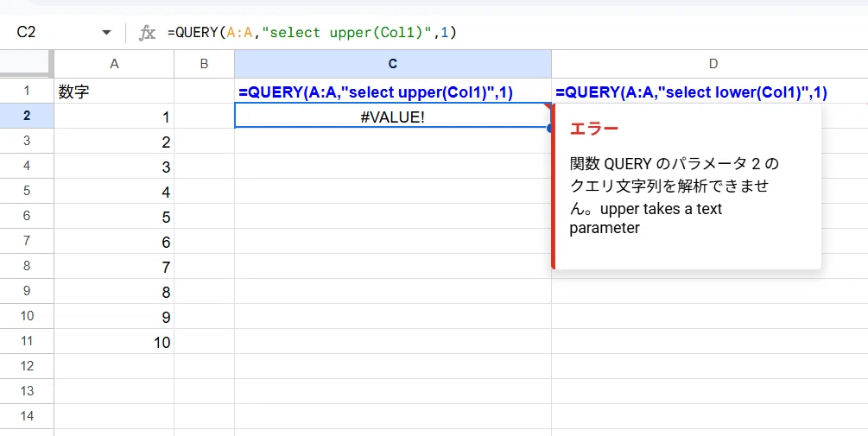Click cell D1 with the lower QUERY text
The image size is (868, 436).
click(x=710, y=91)
